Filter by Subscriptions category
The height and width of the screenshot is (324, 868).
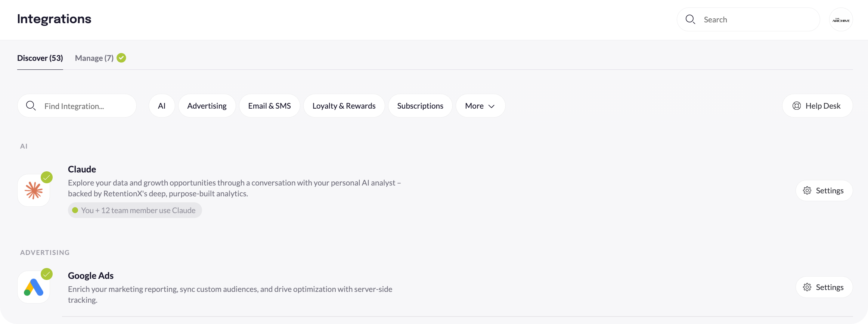click(420, 106)
